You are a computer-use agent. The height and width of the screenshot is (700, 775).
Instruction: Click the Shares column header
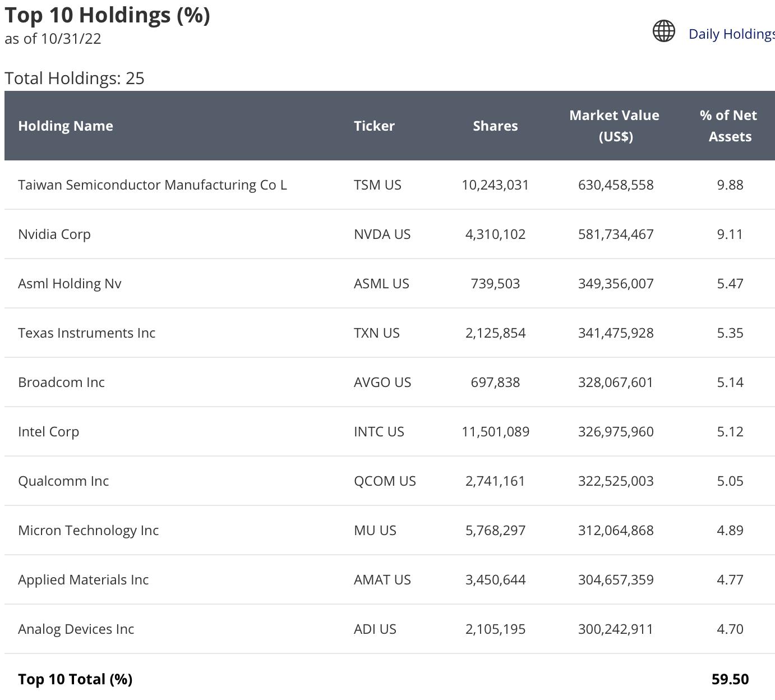tap(495, 126)
